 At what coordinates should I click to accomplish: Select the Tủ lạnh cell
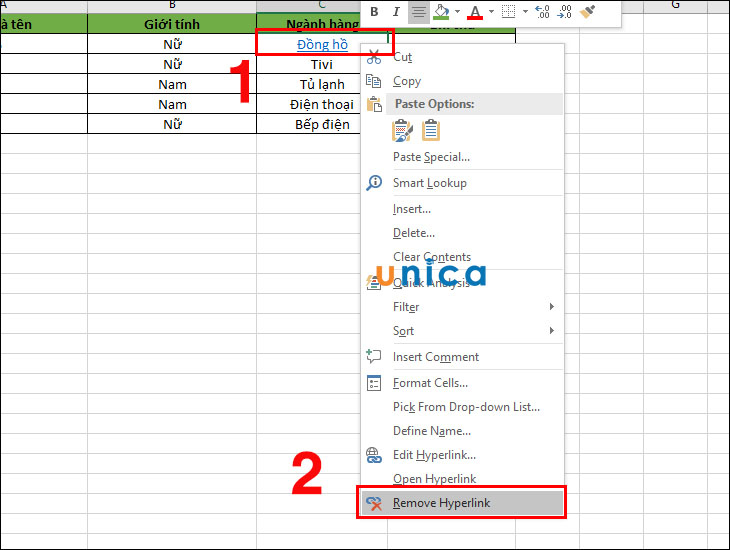(x=322, y=84)
